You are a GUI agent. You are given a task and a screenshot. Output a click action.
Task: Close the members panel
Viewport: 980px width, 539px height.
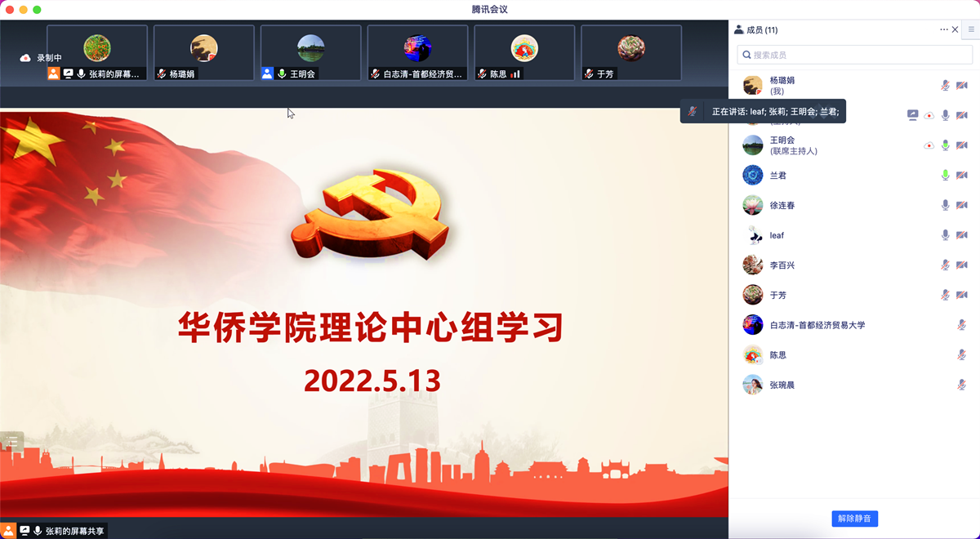[955, 29]
